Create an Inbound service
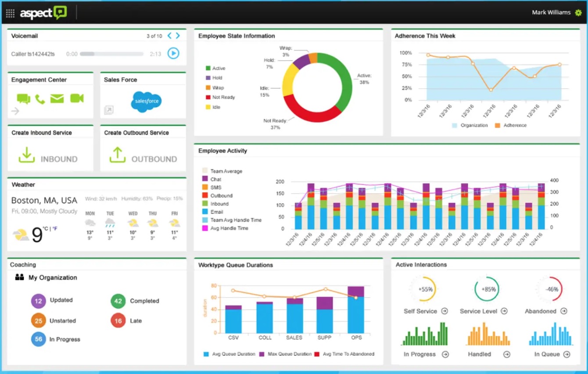Viewport: 588px width, 374px height. coord(48,155)
